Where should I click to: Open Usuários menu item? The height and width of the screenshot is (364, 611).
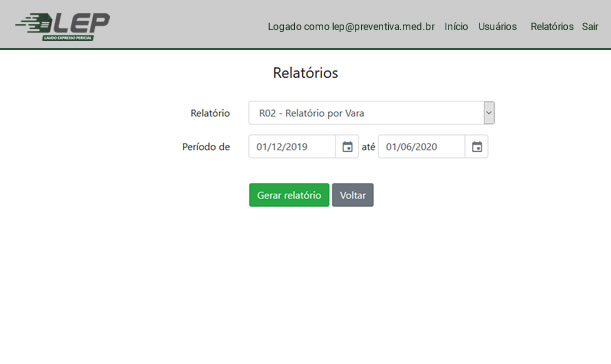click(497, 27)
